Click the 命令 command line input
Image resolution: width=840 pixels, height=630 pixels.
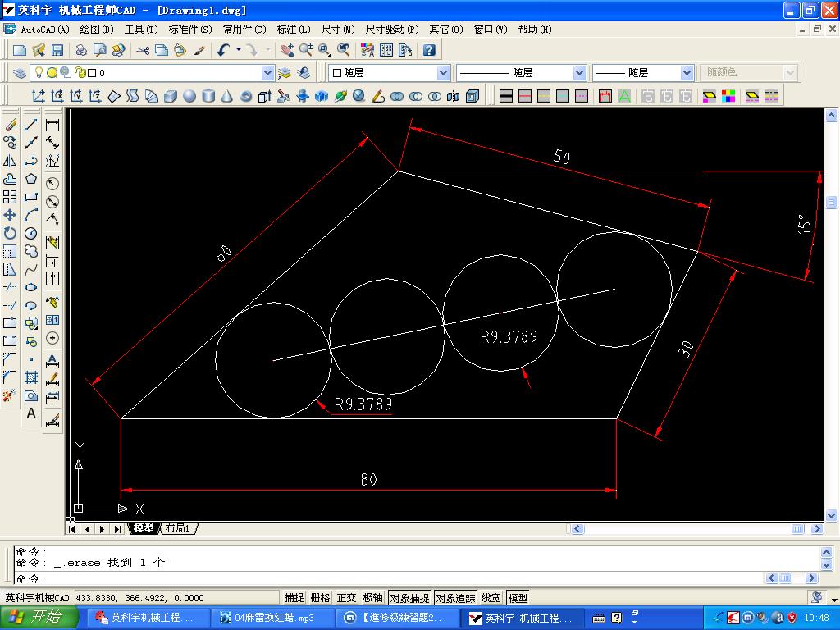coord(388,578)
